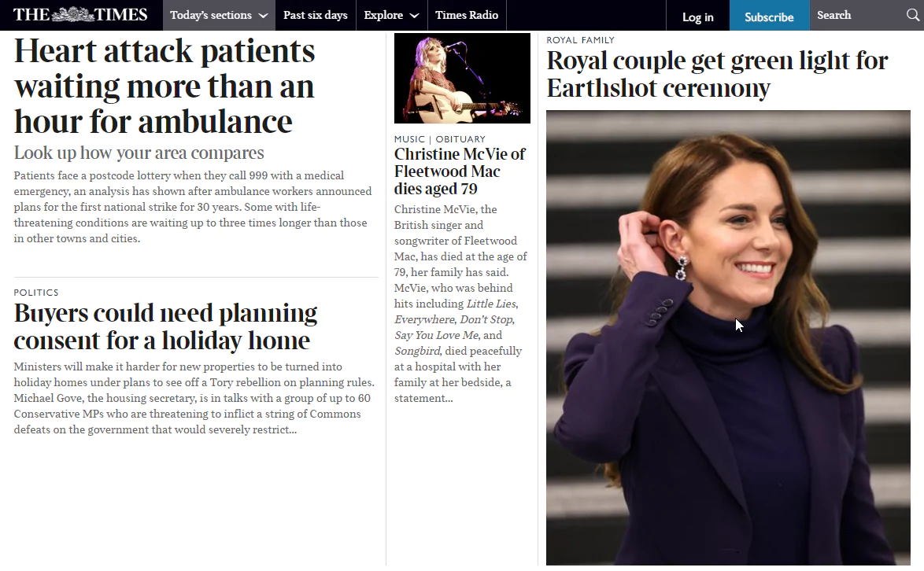Expand the Explore dropdown arrow
Image resolution: width=924 pixels, height=571 pixels.
click(x=414, y=16)
